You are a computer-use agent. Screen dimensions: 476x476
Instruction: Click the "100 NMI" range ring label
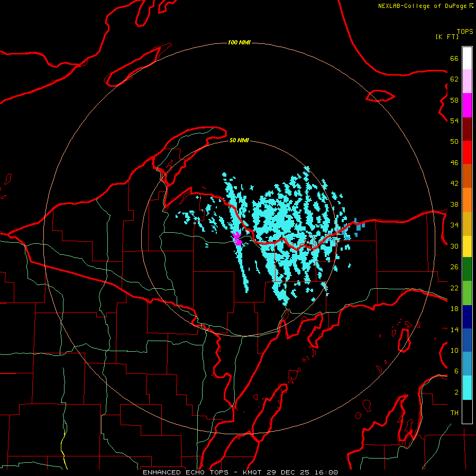point(239,42)
